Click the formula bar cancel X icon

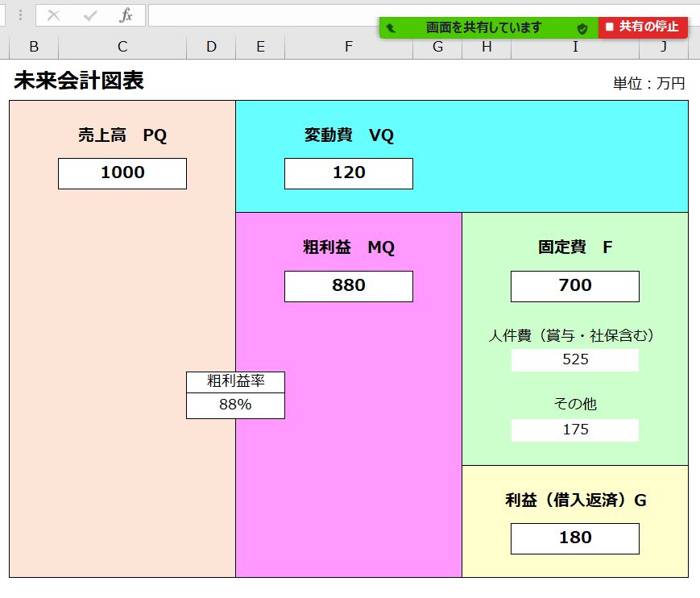pos(54,15)
